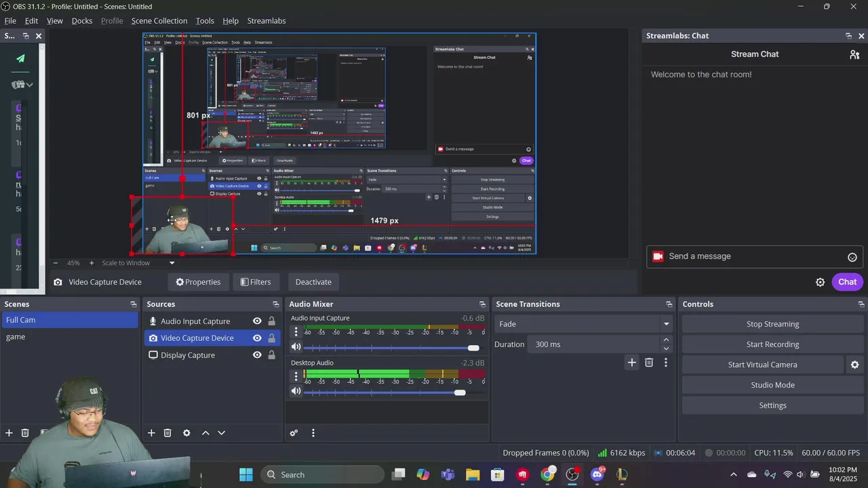Move selected source down
Viewport: 868px width, 488px height.
221,433
